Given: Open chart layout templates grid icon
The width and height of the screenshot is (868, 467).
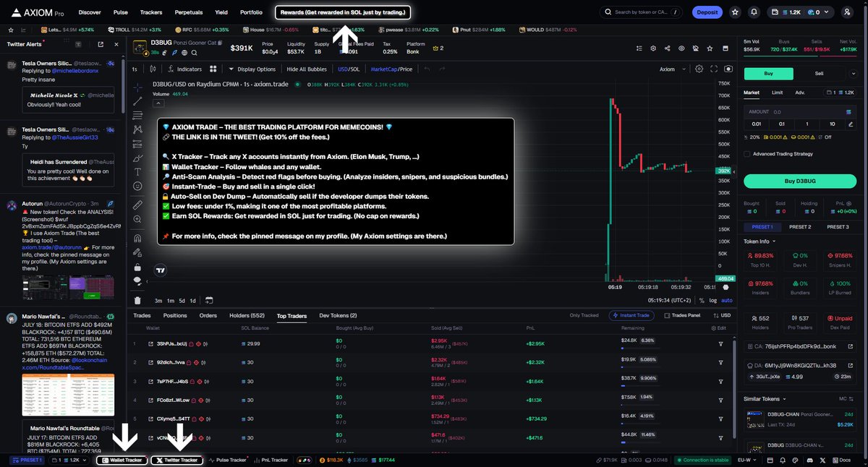Looking at the screenshot, I should coord(213,69).
